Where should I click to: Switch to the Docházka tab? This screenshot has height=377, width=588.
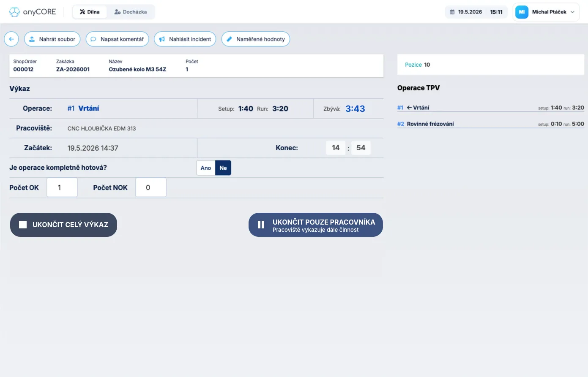130,12
